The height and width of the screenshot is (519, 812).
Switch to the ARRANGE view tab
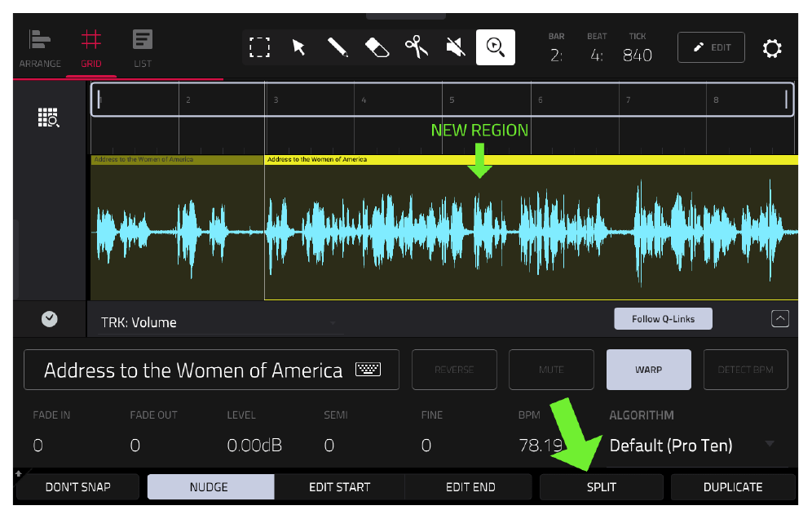[x=40, y=49]
